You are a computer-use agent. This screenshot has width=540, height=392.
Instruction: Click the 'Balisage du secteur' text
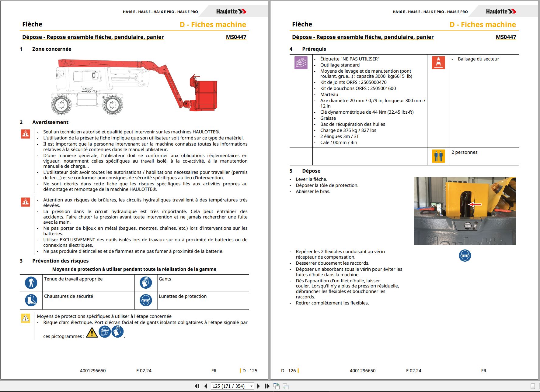tap(478, 59)
